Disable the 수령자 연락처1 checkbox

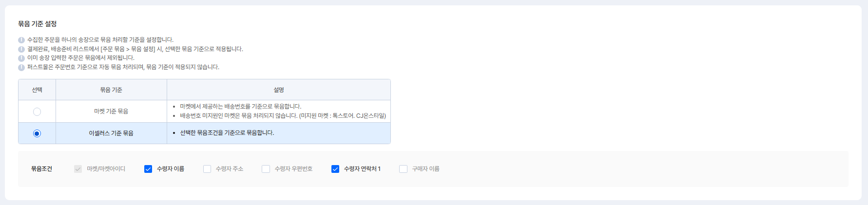pyautogui.click(x=335, y=169)
